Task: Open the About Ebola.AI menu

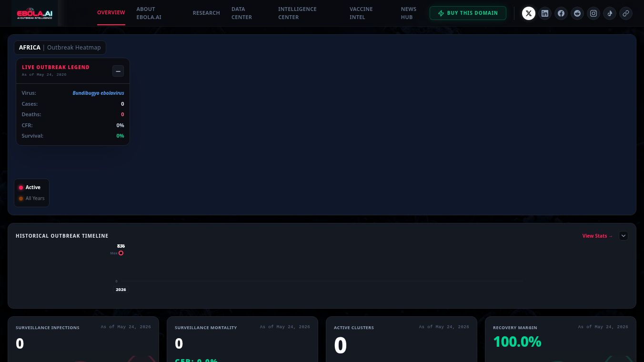Action: tap(149, 13)
